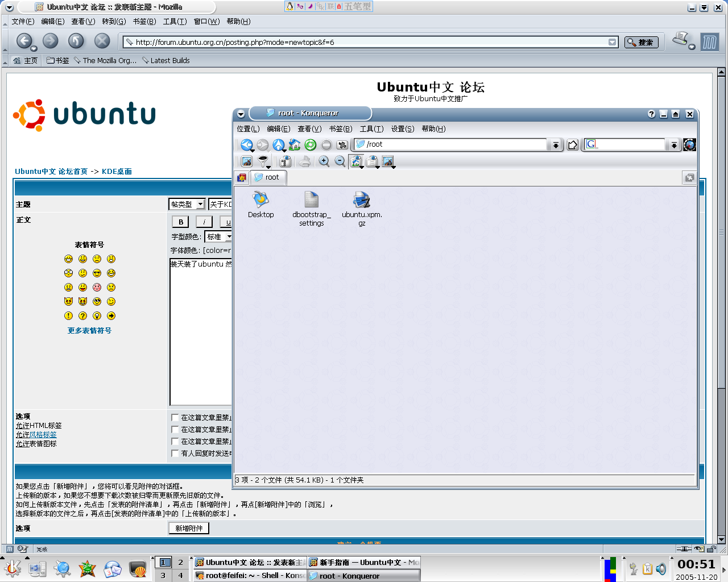Open the KDE K menu on panel
Screen dimensions: 728x582
(13, 568)
